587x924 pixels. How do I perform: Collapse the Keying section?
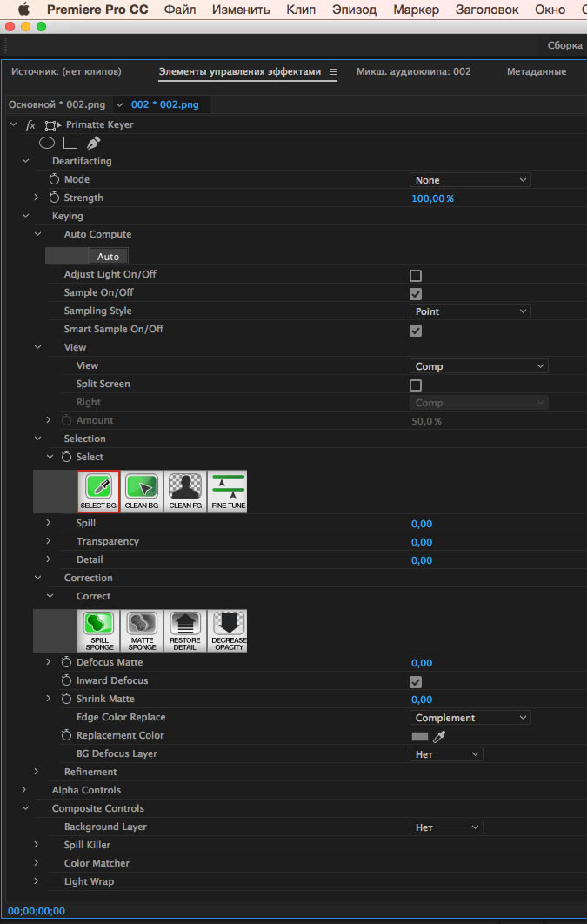tap(25, 216)
